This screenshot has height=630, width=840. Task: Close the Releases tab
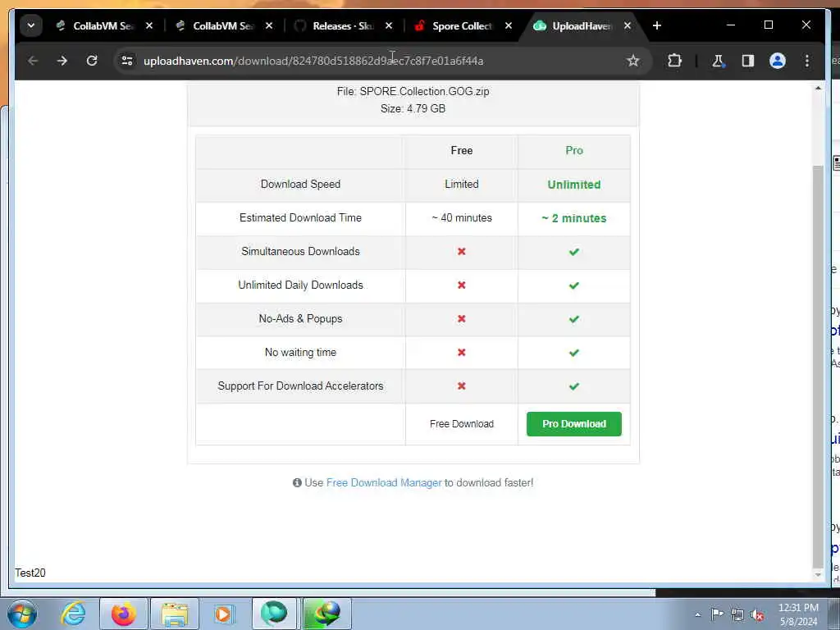pyautogui.click(x=389, y=25)
